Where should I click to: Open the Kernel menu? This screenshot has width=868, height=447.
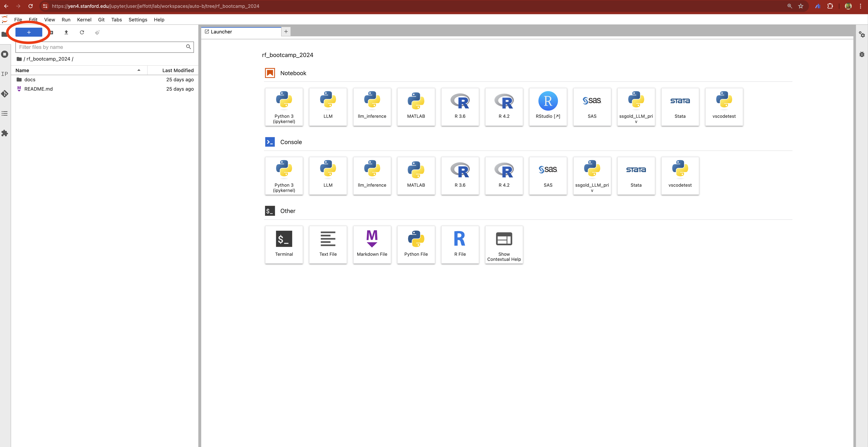(84, 20)
